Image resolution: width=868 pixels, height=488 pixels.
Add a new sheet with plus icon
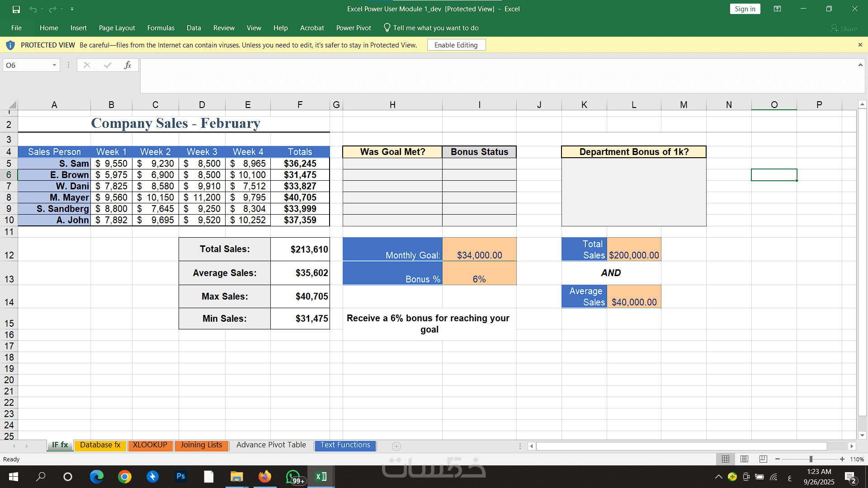pyautogui.click(x=396, y=446)
